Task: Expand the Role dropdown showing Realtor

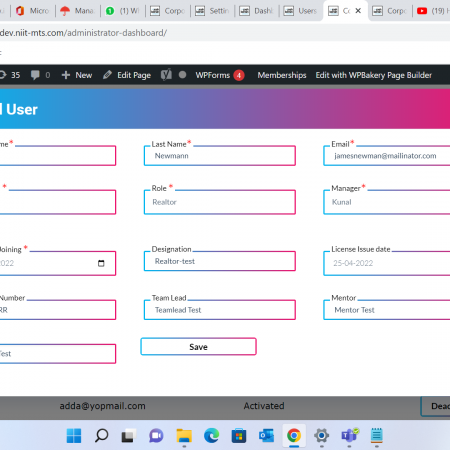Action: pos(220,202)
